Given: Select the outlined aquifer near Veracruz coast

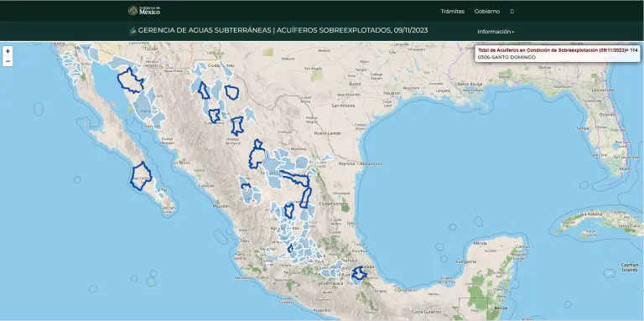Looking at the screenshot, I should [x=359, y=273].
